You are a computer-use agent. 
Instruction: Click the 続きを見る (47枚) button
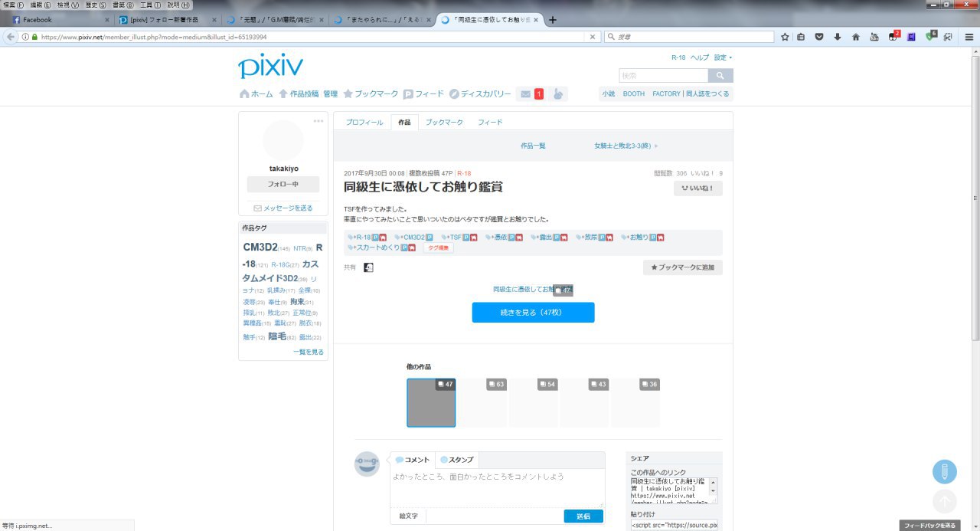(533, 313)
